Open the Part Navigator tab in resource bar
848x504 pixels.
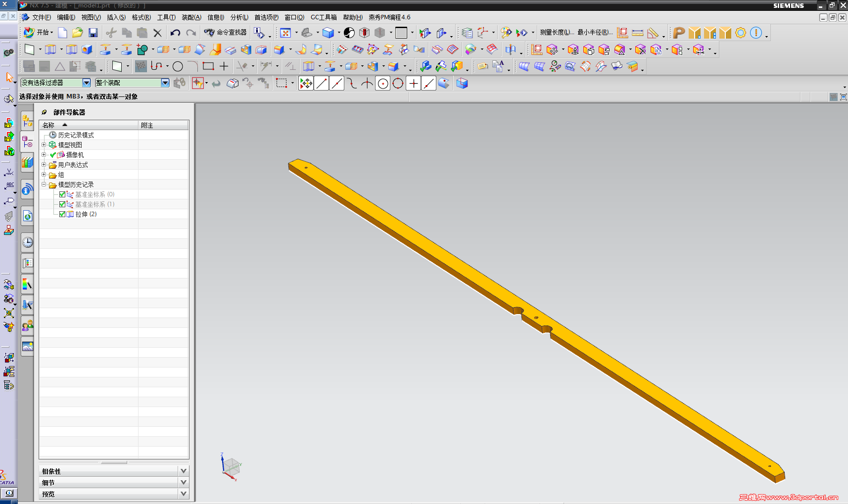coord(28,142)
